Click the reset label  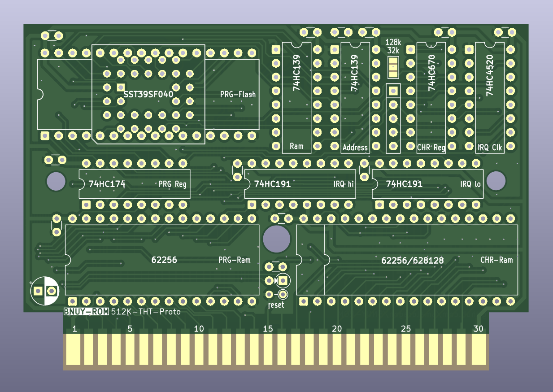coord(276,305)
